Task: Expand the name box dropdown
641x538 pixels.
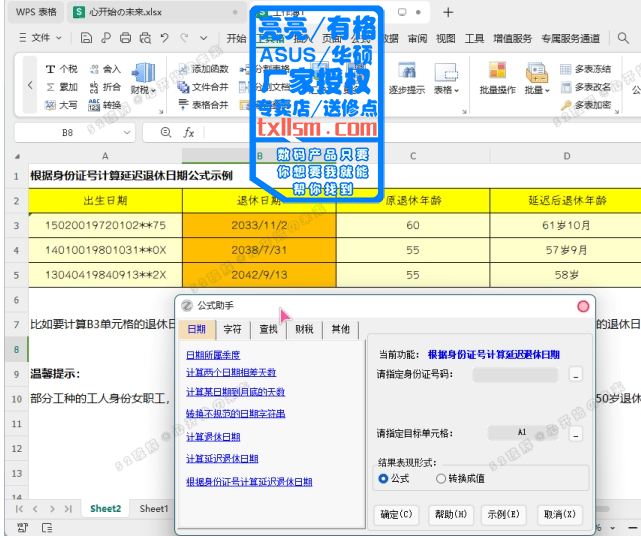Action: pyautogui.click(x=127, y=132)
